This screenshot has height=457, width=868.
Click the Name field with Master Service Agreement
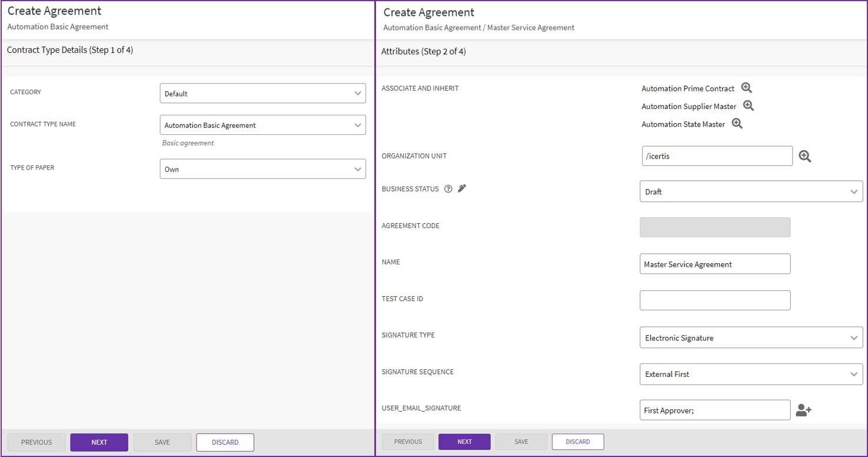pos(714,264)
